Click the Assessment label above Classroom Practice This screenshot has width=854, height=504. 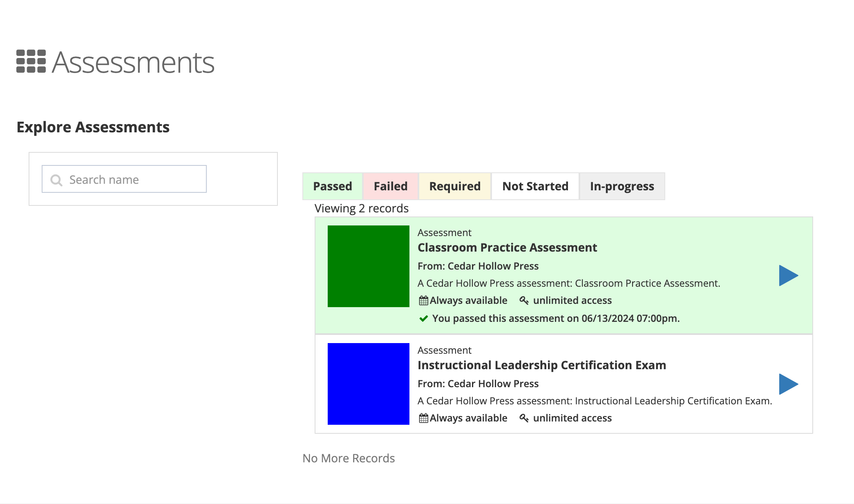[x=445, y=233]
